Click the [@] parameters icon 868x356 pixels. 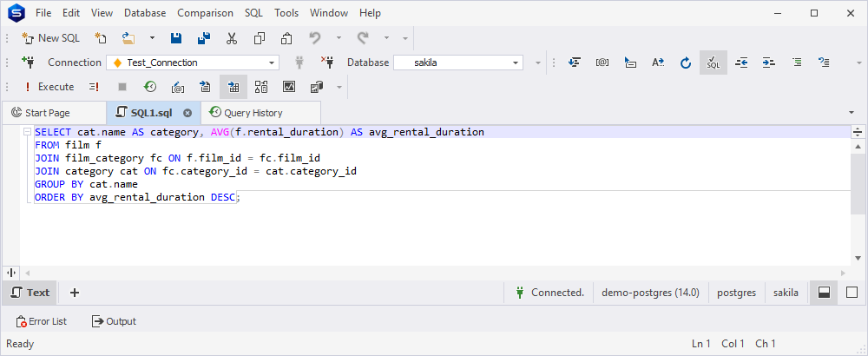click(x=602, y=63)
